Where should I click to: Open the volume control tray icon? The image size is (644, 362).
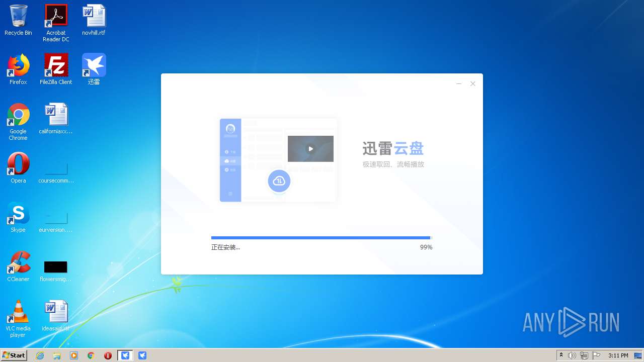coord(572,355)
